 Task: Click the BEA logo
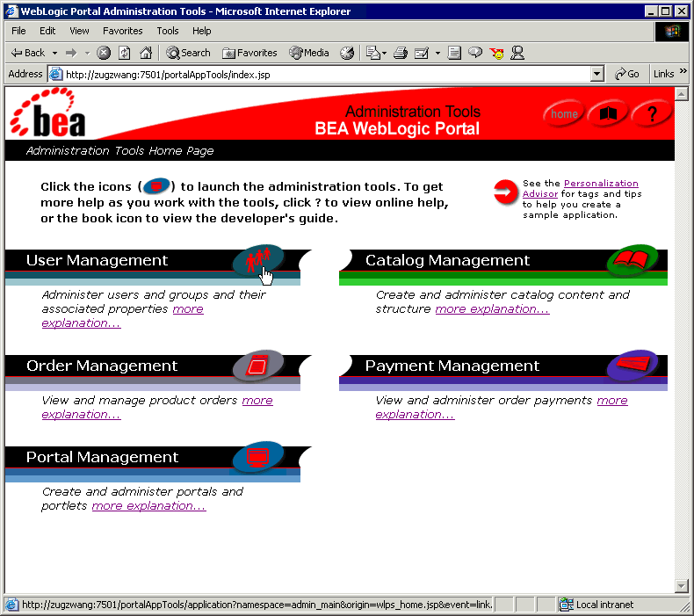(x=47, y=112)
